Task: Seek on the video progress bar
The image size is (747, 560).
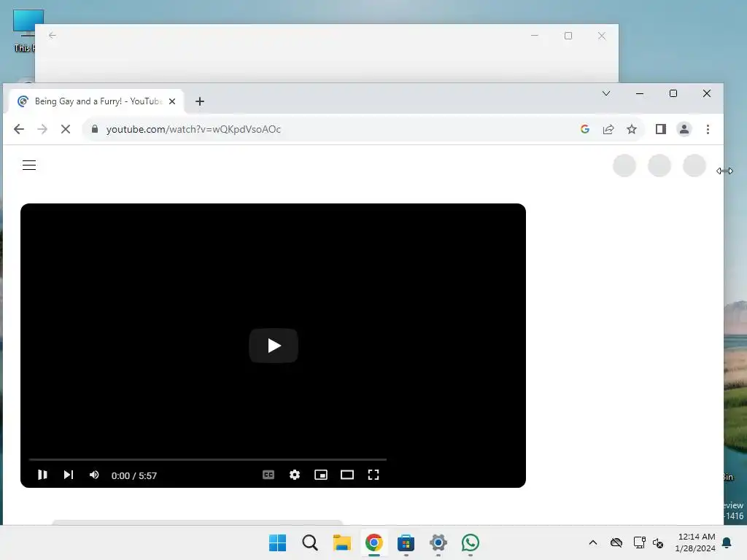Action: click(208, 459)
